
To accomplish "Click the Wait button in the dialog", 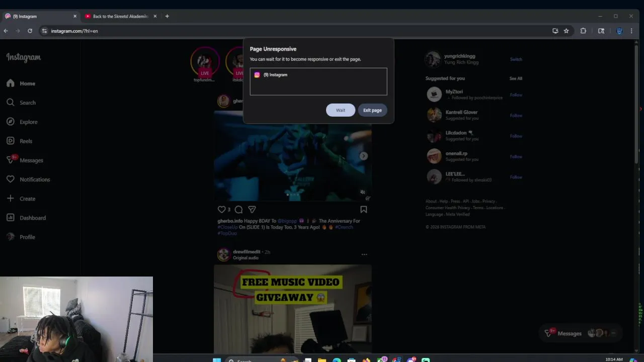I will click(x=341, y=110).
